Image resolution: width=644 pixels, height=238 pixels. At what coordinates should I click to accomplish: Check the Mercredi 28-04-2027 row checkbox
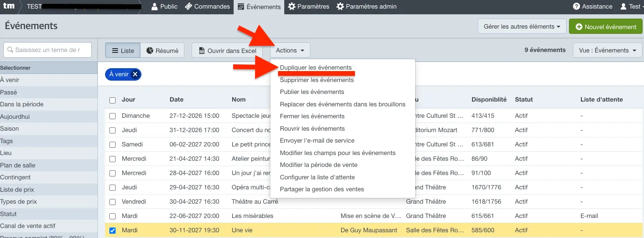coord(112,173)
